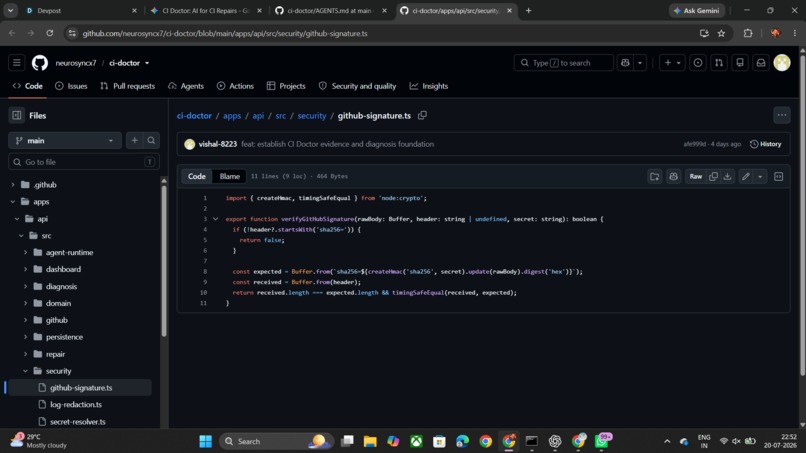The height and width of the screenshot is (453, 806).
Task: Open the symbols panel icon
Action: point(779,176)
